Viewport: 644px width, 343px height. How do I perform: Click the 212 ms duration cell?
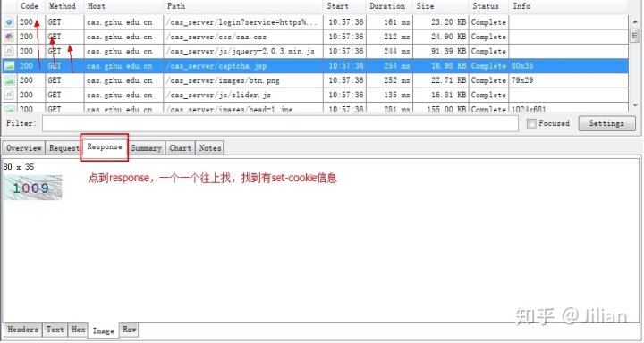(397, 37)
